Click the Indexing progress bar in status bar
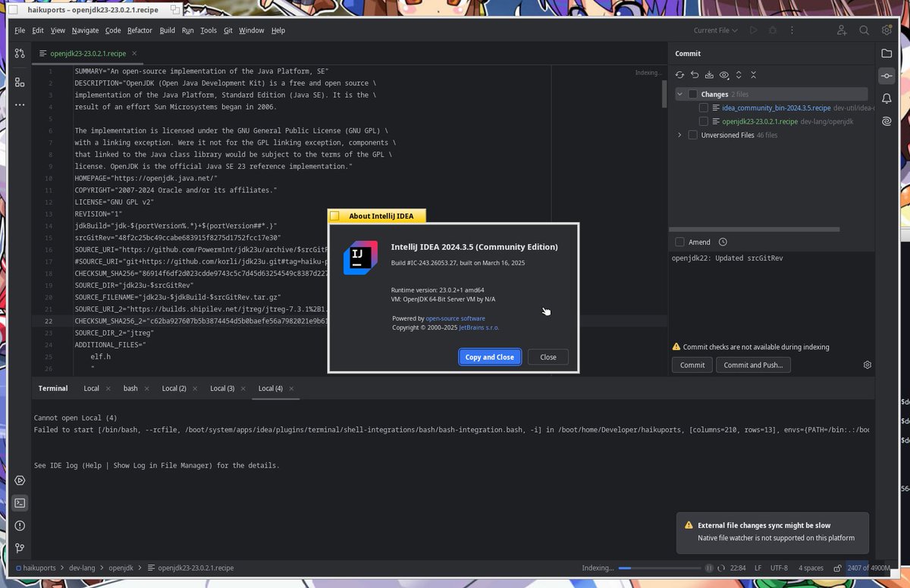The height and width of the screenshot is (588, 910). (658, 568)
